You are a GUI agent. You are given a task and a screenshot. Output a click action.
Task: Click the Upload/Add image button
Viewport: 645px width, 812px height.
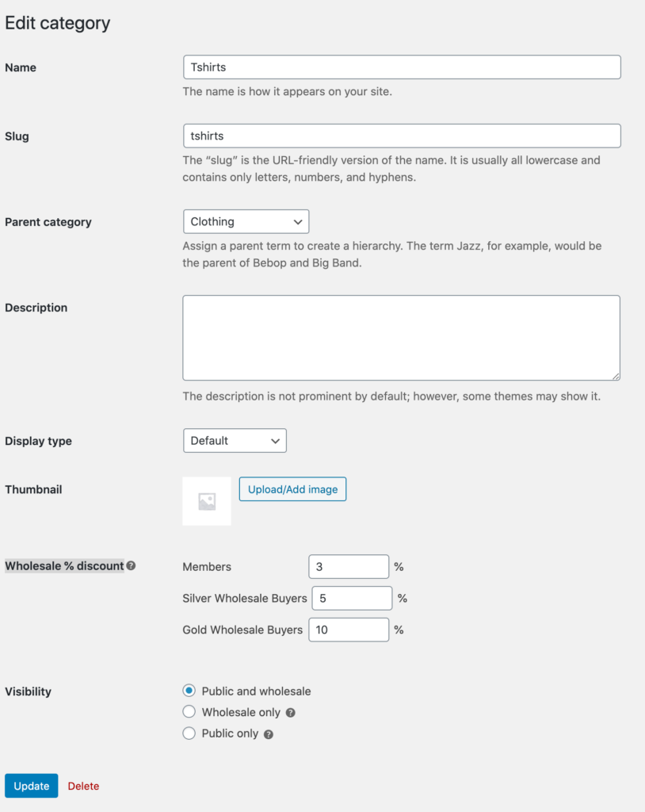tap(292, 488)
